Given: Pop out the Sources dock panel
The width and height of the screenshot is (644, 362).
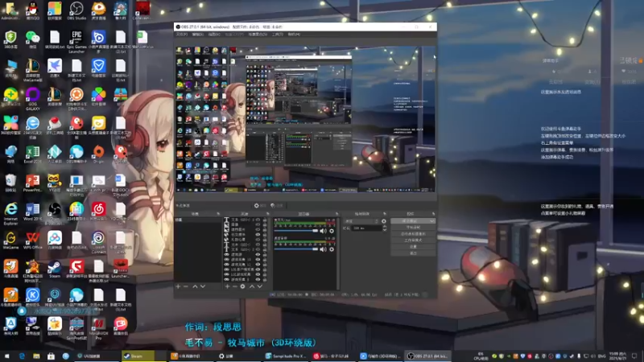Looking at the screenshot, I should coord(268,214).
